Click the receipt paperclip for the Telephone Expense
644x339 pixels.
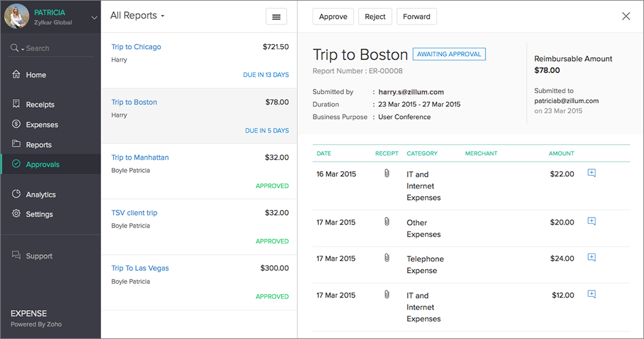[x=387, y=258]
